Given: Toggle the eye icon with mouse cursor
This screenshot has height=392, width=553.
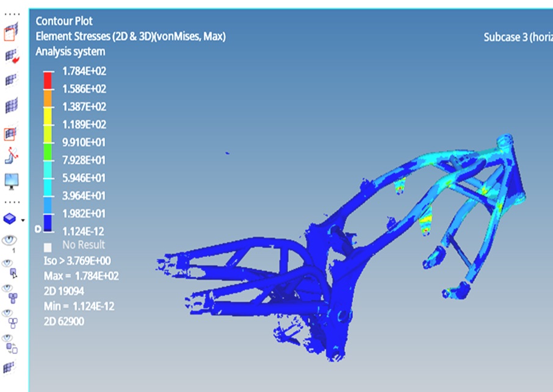Looking at the screenshot, I should click(11, 268).
